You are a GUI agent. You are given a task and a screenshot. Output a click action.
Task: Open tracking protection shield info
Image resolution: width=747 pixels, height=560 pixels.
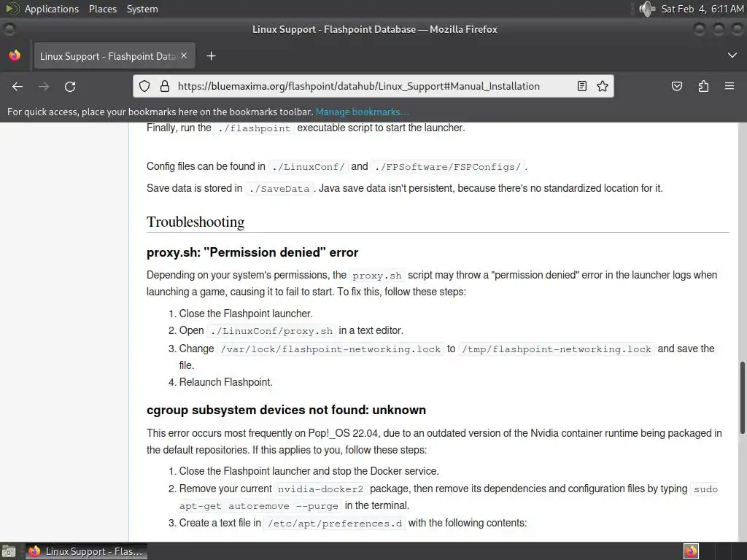point(144,86)
